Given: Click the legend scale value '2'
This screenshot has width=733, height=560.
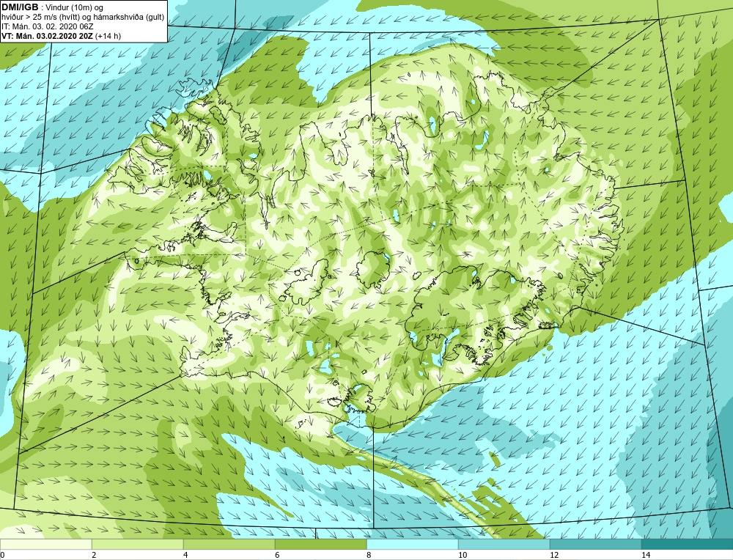Looking at the screenshot, I should coord(94,555).
